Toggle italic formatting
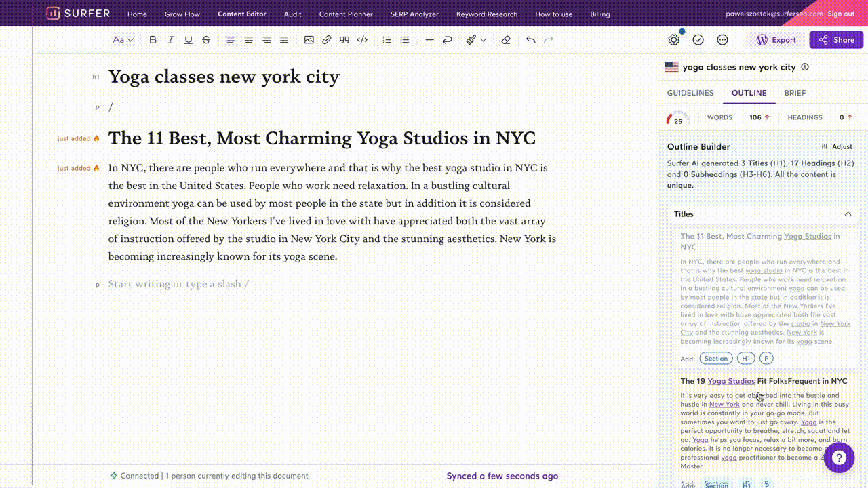Screen dimensions: 868x488 click(171, 40)
